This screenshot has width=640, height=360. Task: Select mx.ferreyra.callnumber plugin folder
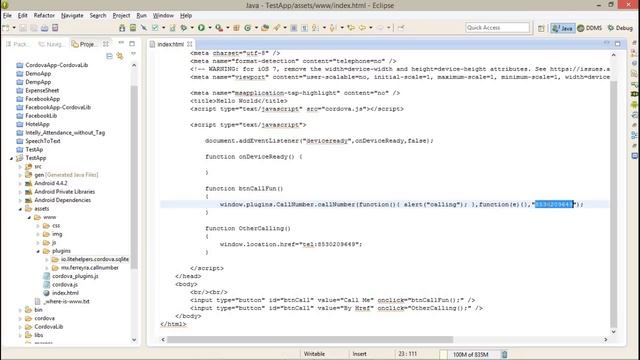tap(89, 268)
